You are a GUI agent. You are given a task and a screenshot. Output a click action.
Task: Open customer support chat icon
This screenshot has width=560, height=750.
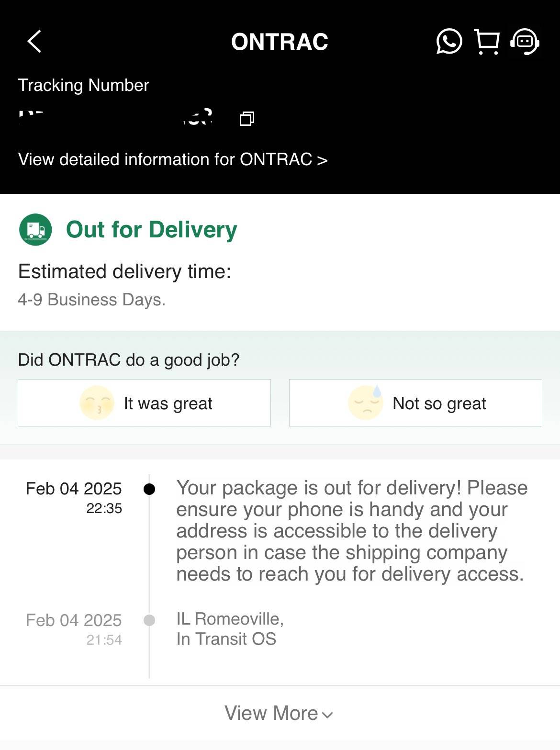coord(525,42)
